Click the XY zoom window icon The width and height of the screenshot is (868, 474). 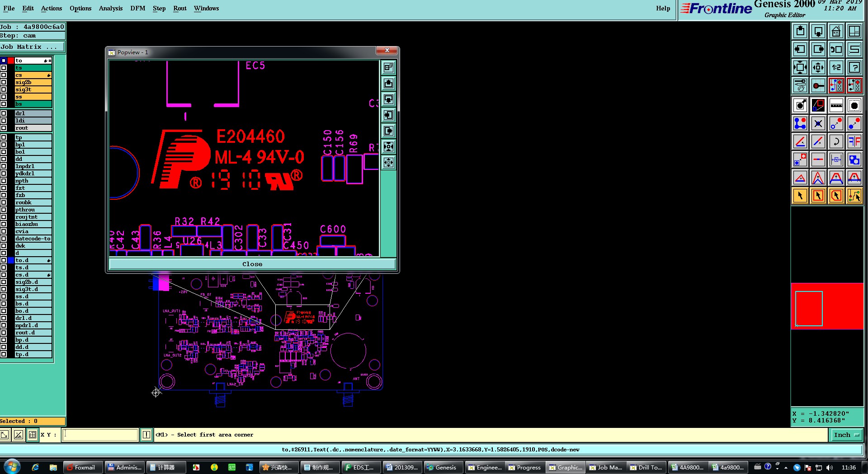click(854, 31)
